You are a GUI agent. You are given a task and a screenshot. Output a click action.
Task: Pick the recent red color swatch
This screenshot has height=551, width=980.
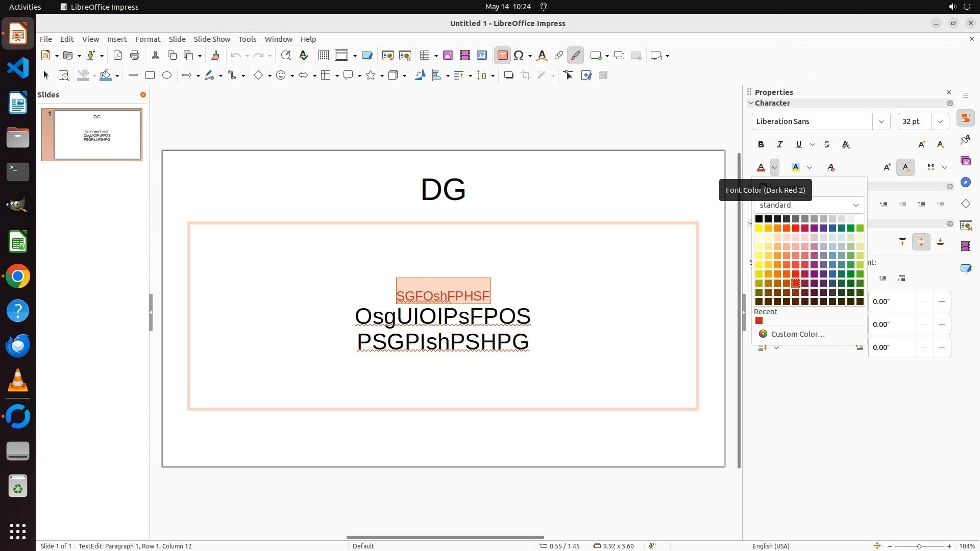coord(759,321)
